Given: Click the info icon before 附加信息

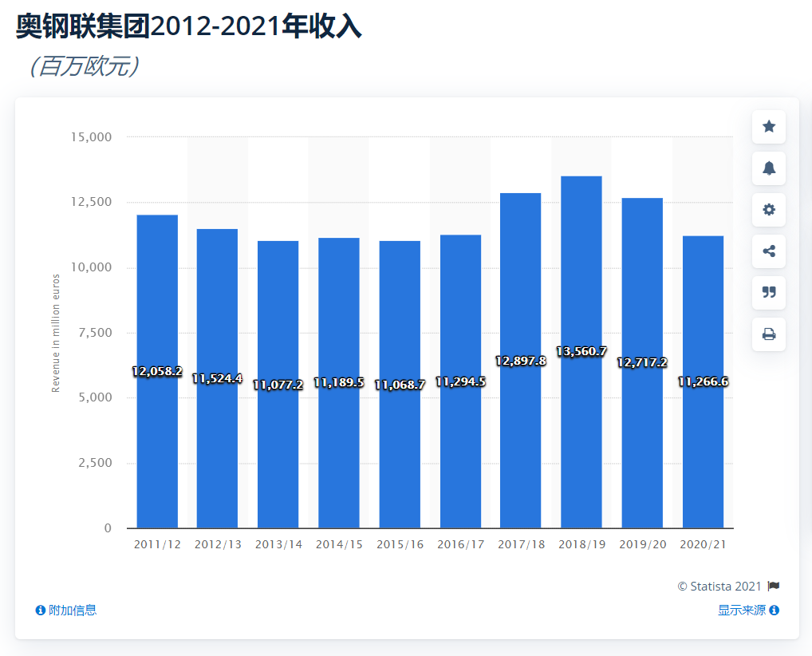Looking at the screenshot, I should [x=40, y=611].
